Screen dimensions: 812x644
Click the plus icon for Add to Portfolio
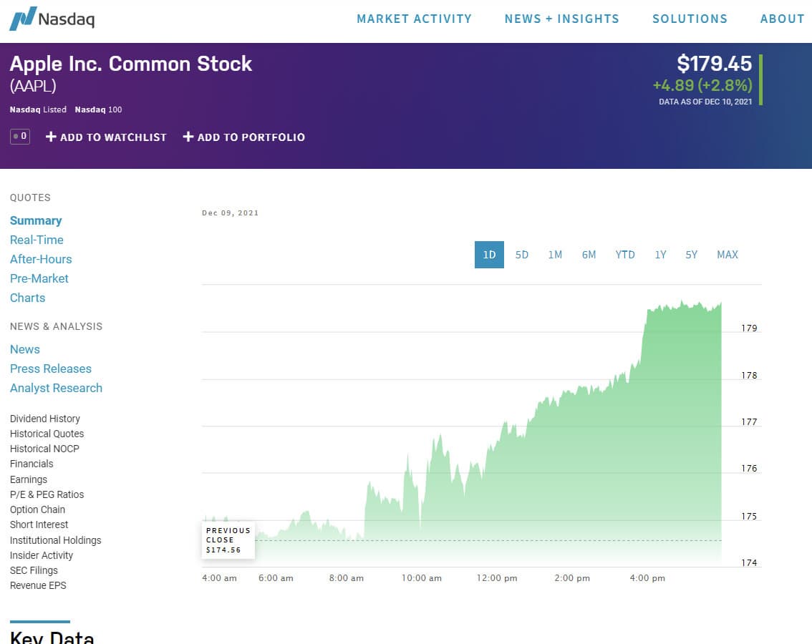(188, 137)
